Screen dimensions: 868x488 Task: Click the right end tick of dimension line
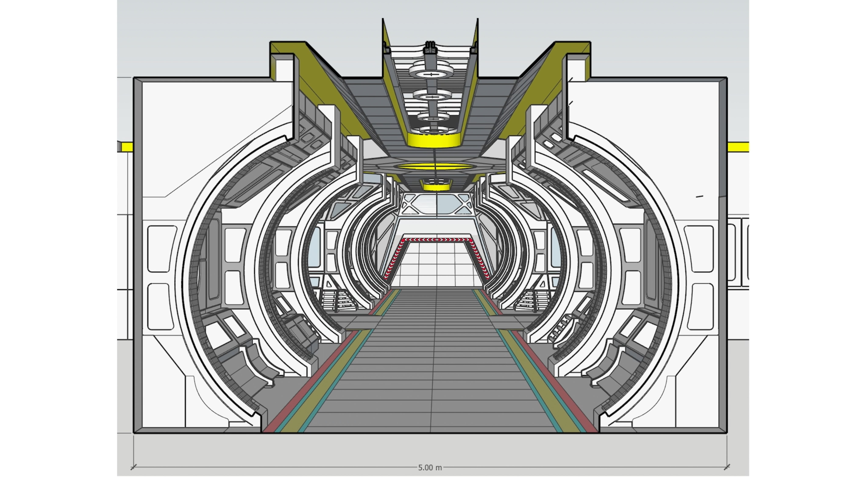pos(727,467)
